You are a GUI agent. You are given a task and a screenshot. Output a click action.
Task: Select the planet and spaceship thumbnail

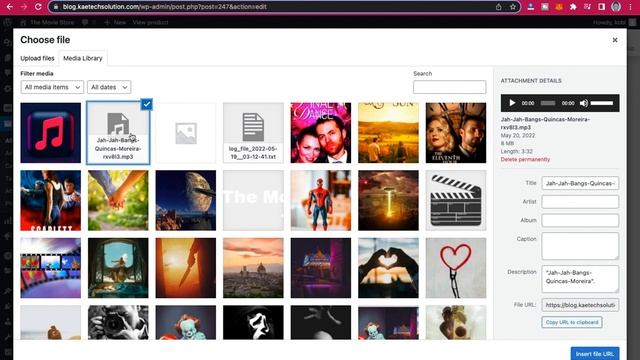[186, 200]
